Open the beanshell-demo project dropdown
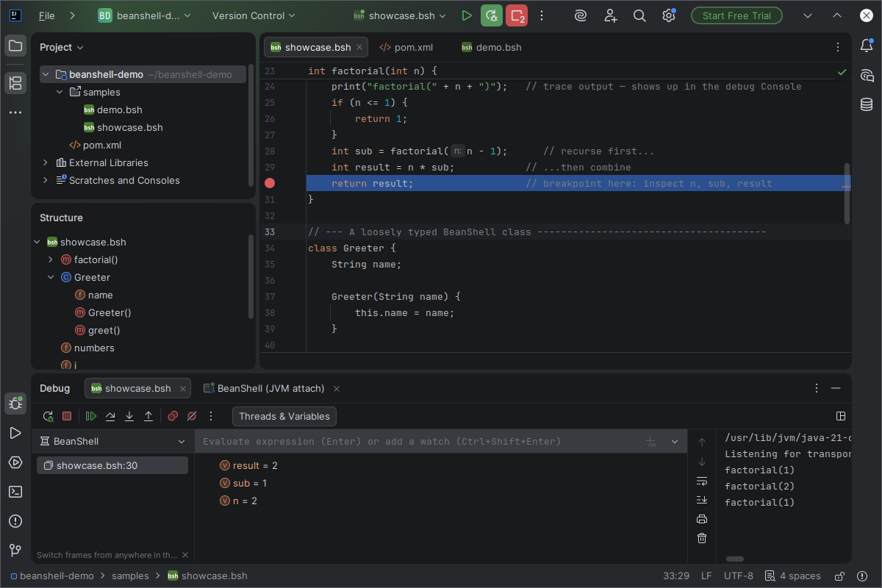The height and width of the screenshot is (588, 882). coord(145,15)
